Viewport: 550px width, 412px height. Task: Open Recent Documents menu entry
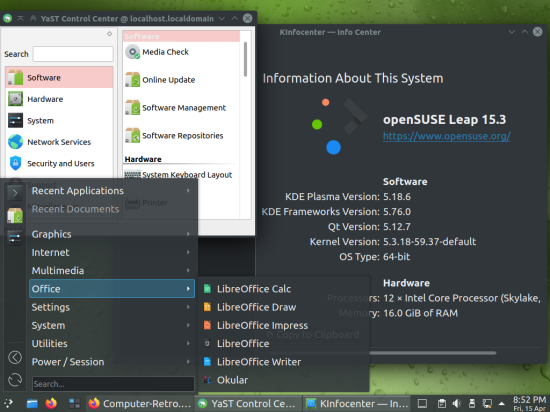pos(112,209)
